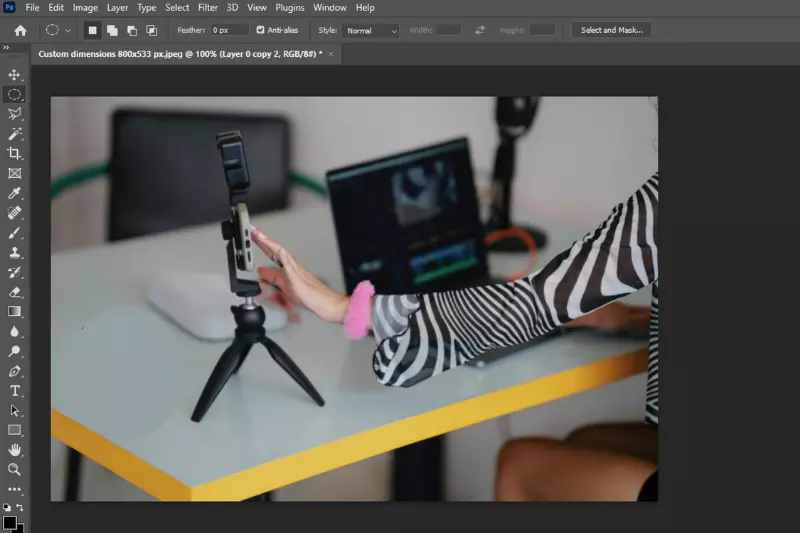
Task: Close the Custom dimensions document tab
Action: (x=331, y=54)
